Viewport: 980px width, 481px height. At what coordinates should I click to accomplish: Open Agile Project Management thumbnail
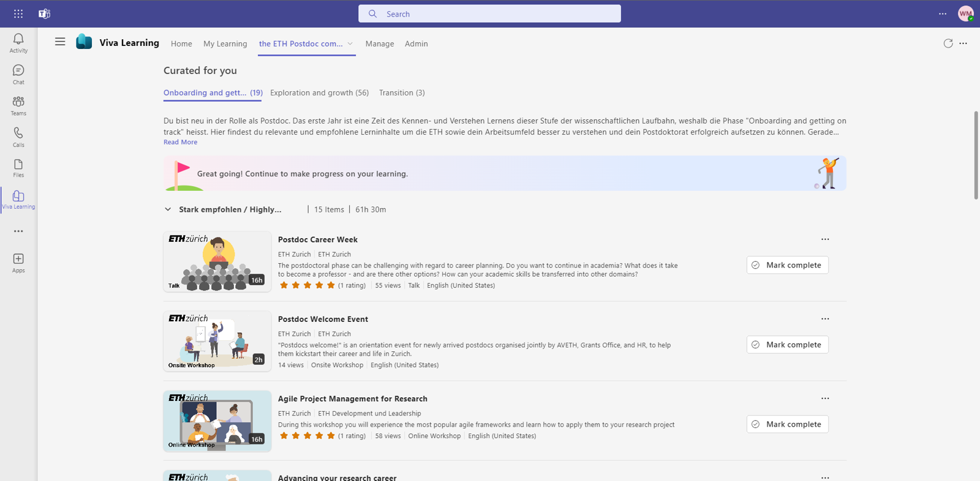(217, 420)
